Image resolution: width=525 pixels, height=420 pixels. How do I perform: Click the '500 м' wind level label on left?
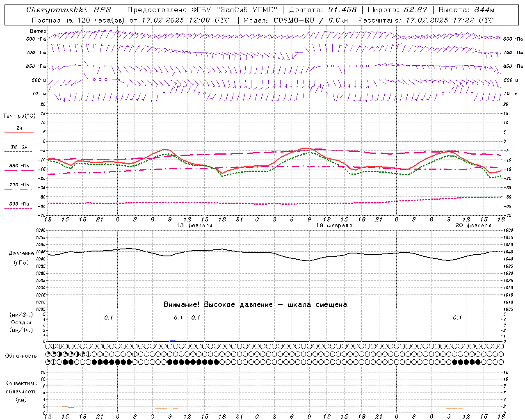(39, 80)
